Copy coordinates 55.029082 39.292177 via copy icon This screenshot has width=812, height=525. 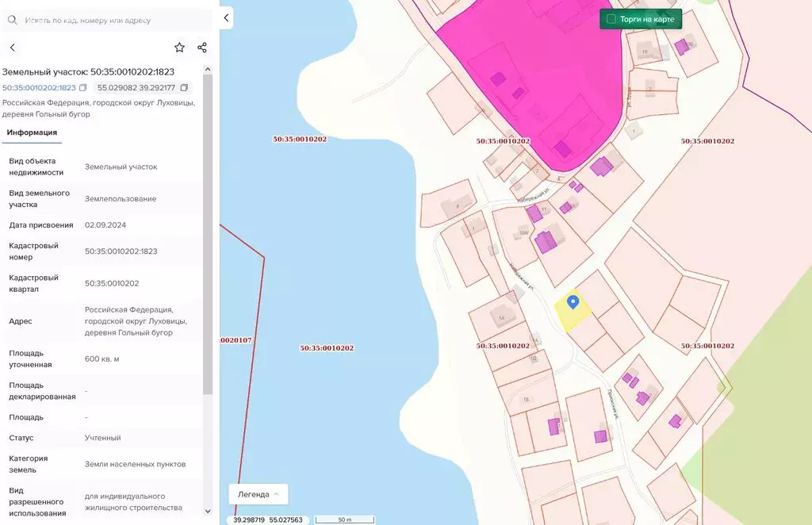pos(184,87)
